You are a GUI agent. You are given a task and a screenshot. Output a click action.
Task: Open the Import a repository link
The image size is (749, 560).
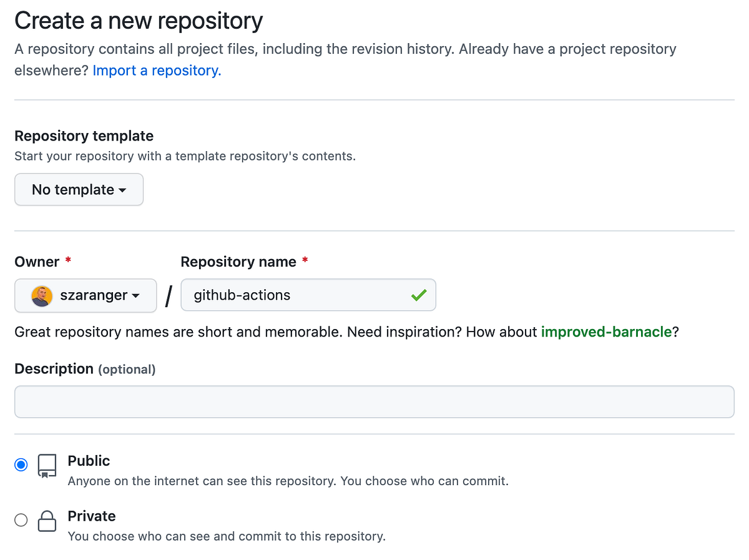(x=157, y=70)
